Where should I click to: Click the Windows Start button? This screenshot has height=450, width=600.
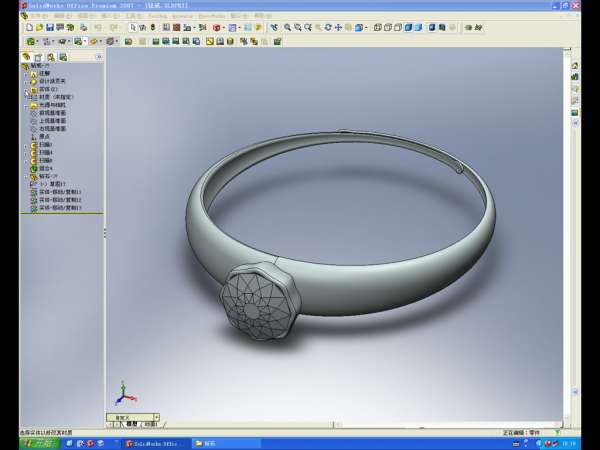coord(41,443)
